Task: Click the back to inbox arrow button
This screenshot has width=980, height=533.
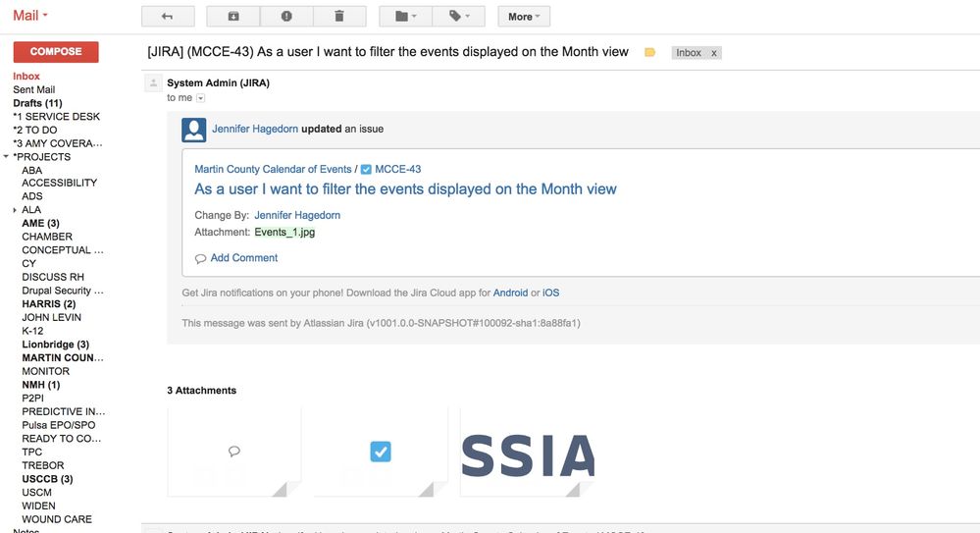Action: tap(168, 17)
